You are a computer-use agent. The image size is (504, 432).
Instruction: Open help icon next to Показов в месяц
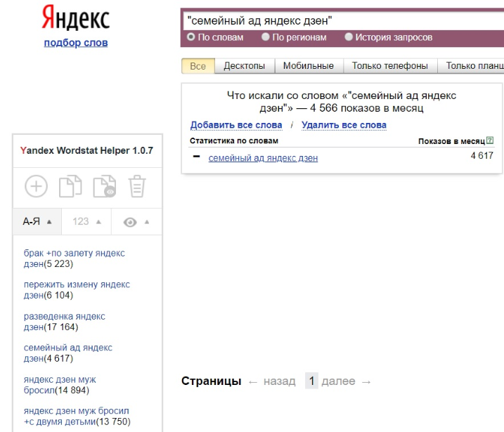tap(490, 140)
